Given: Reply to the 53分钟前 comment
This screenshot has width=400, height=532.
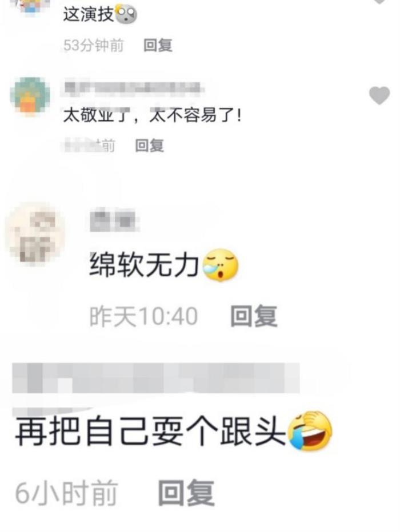Looking at the screenshot, I should pos(158,45).
